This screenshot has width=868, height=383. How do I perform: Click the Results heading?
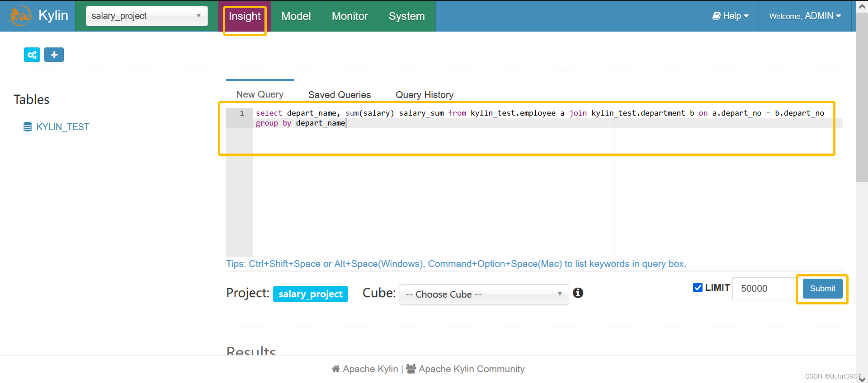coord(251,351)
